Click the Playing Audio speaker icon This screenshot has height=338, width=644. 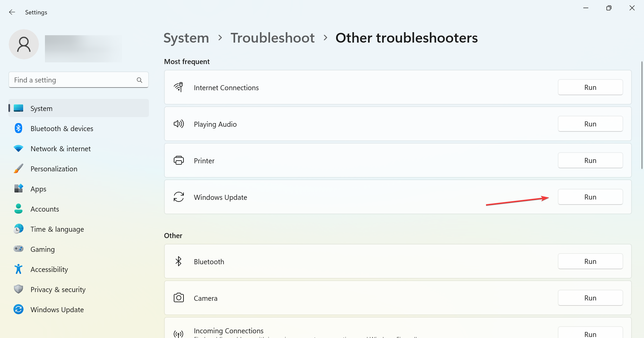pos(178,124)
